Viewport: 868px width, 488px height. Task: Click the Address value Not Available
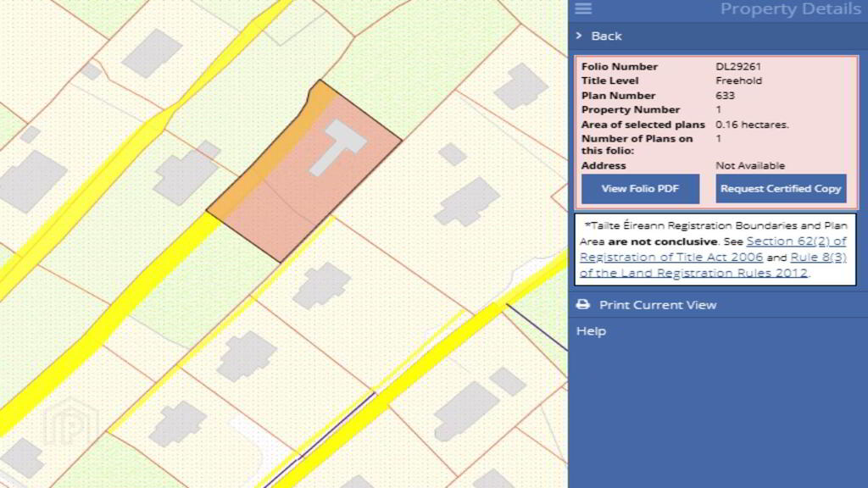(x=750, y=166)
